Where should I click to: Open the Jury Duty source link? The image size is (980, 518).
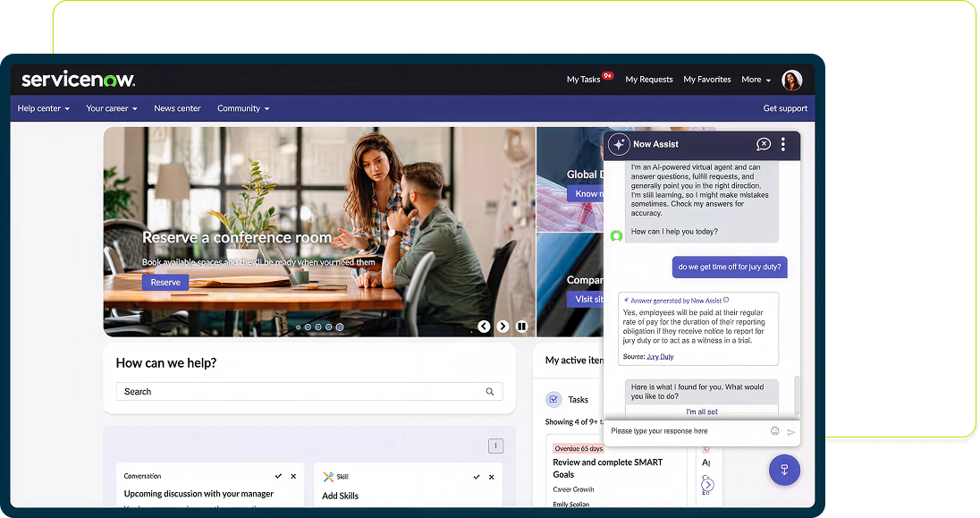660,357
